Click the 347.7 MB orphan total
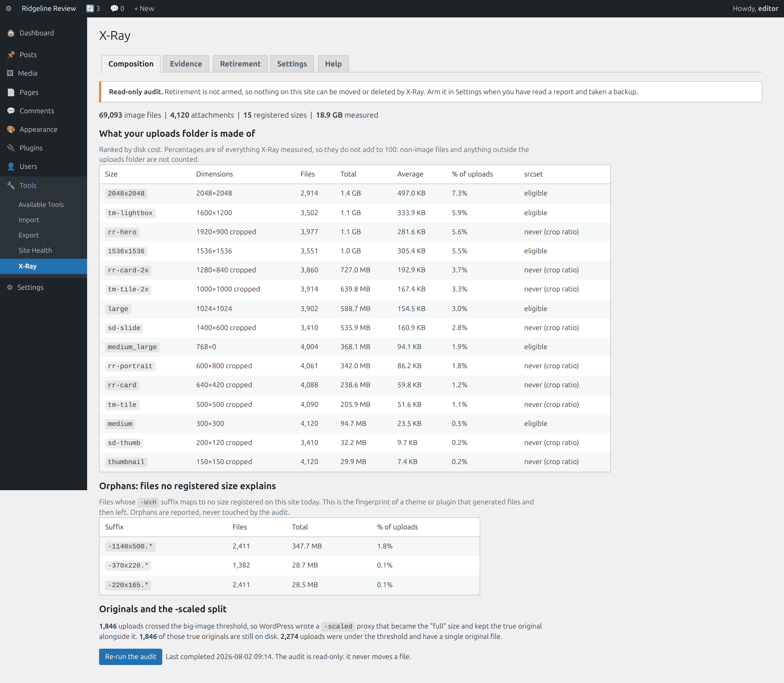The width and height of the screenshot is (784, 683). 307,546
